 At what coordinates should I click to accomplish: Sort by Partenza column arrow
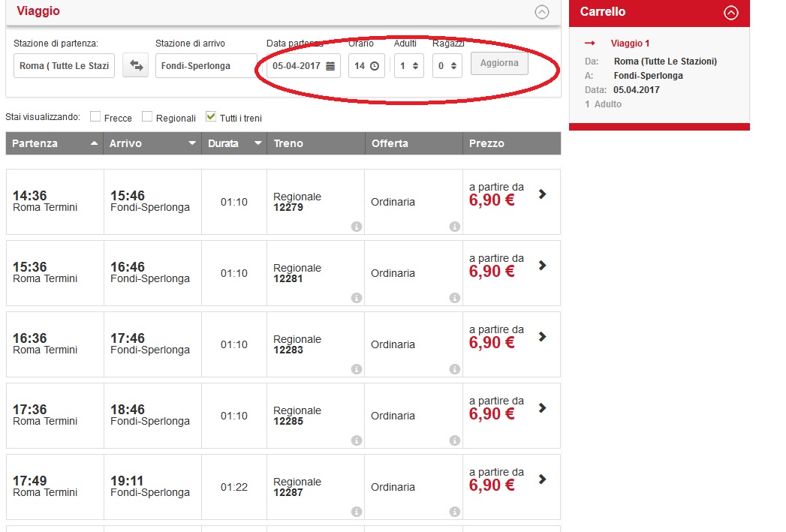pos(94,143)
